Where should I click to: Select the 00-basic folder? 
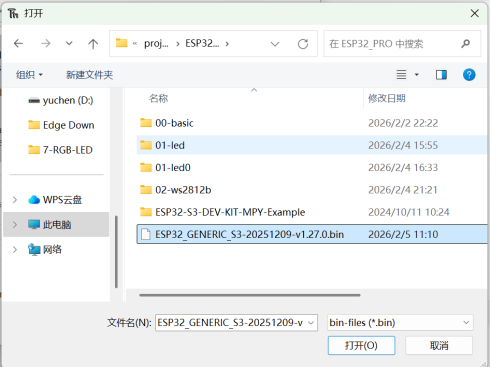(312, 123)
